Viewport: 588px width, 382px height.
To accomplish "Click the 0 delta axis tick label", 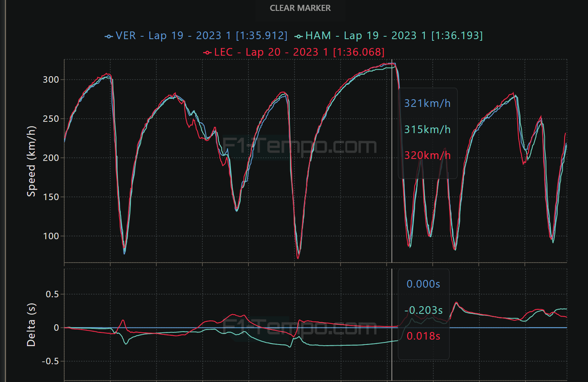I will click(56, 328).
